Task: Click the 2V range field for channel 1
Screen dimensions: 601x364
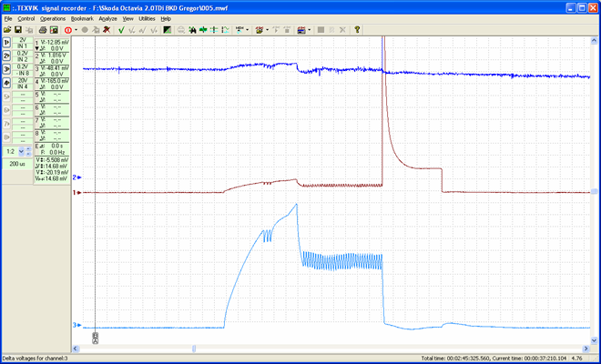Action: click(x=23, y=40)
